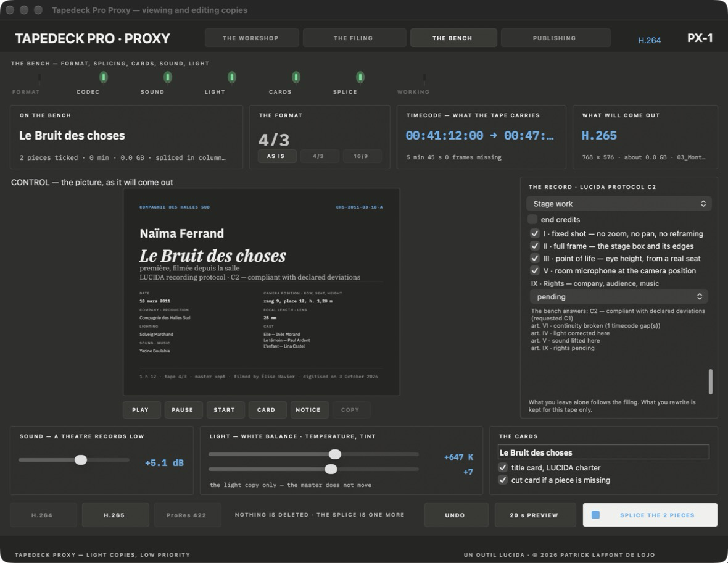Click Splice the 2 pieces
728x563 pixels.
650,515
